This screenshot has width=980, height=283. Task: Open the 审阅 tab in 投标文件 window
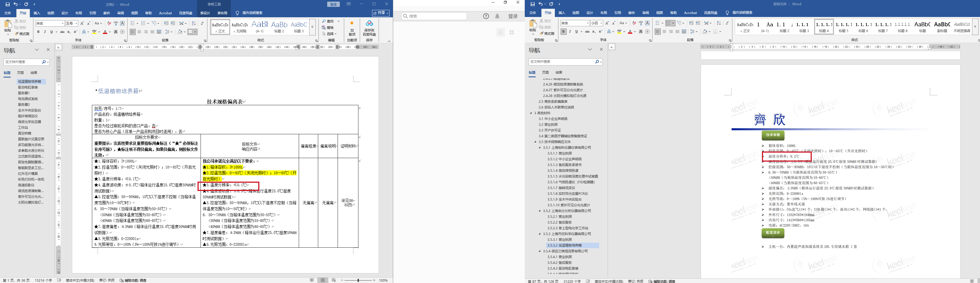coord(646,13)
